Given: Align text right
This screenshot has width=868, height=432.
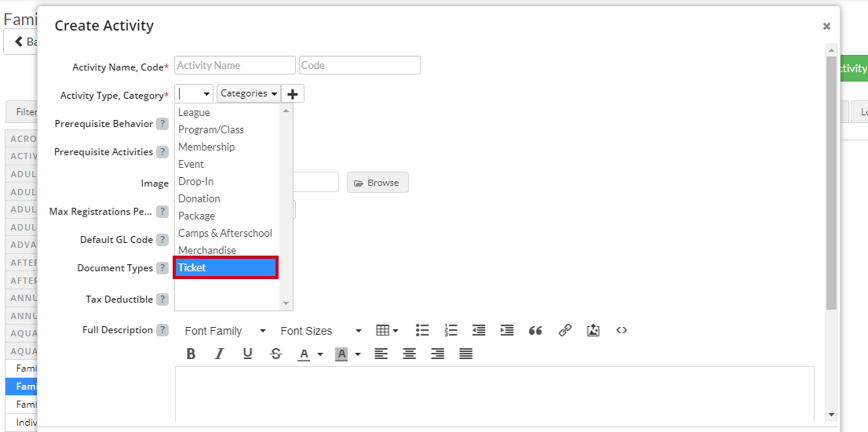Looking at the screenshot, I should [437, 354].
